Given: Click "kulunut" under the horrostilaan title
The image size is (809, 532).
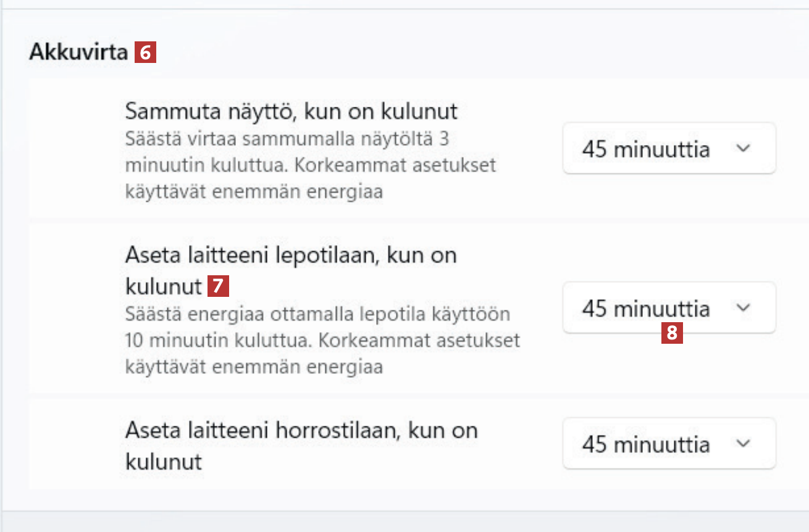Looking at the screenshot, I should point(164,462).
